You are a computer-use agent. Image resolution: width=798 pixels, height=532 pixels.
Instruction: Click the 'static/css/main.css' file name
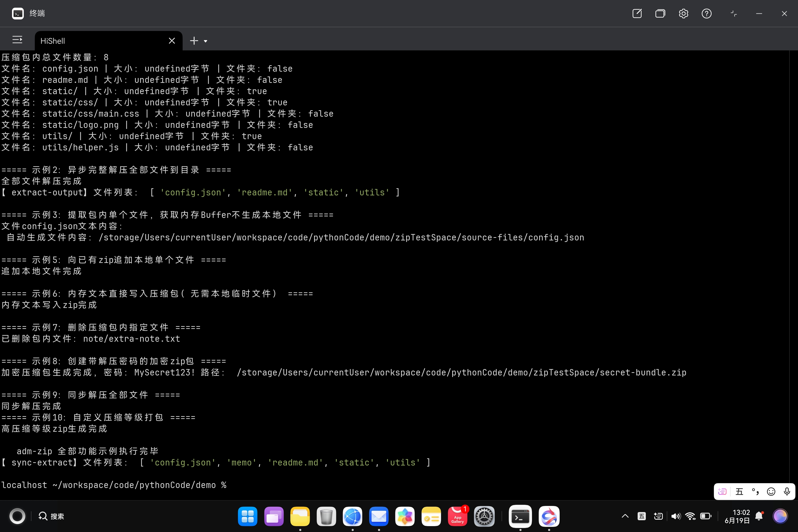[x=91, y=113]
